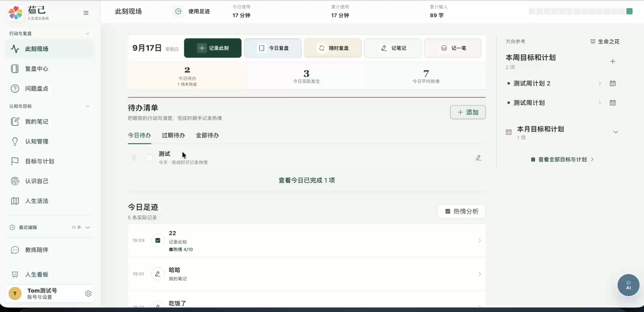This screenshot has height=312, width=644.
Task: Edit the 测试 todo with pencil icon
Action: pyautogui.click(x=479, y=158)
